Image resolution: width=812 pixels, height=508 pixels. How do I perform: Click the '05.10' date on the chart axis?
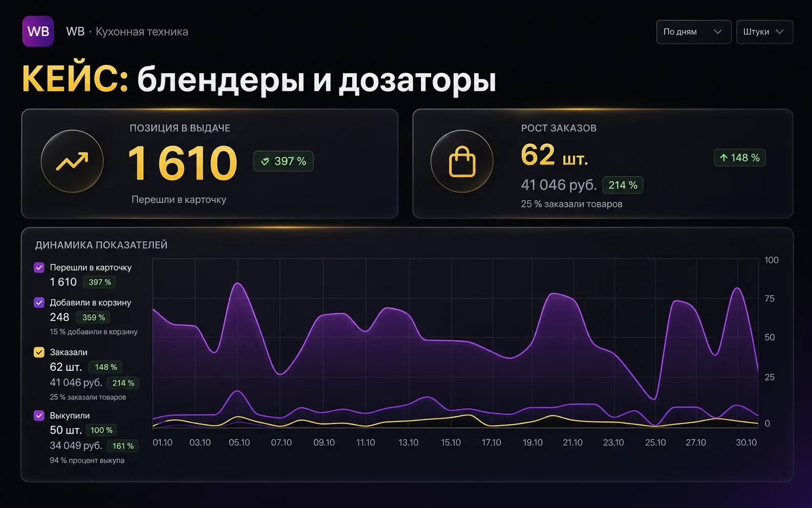pos(239,442)
